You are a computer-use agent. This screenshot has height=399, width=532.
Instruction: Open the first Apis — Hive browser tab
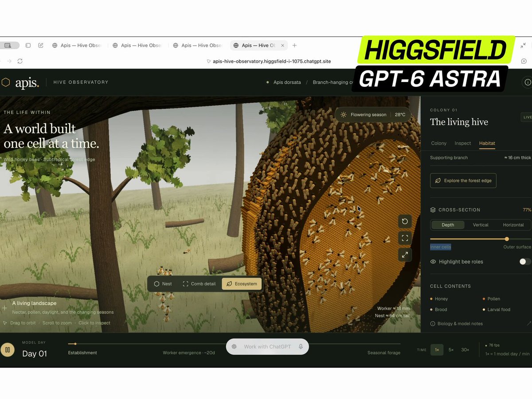pos(77,45)
